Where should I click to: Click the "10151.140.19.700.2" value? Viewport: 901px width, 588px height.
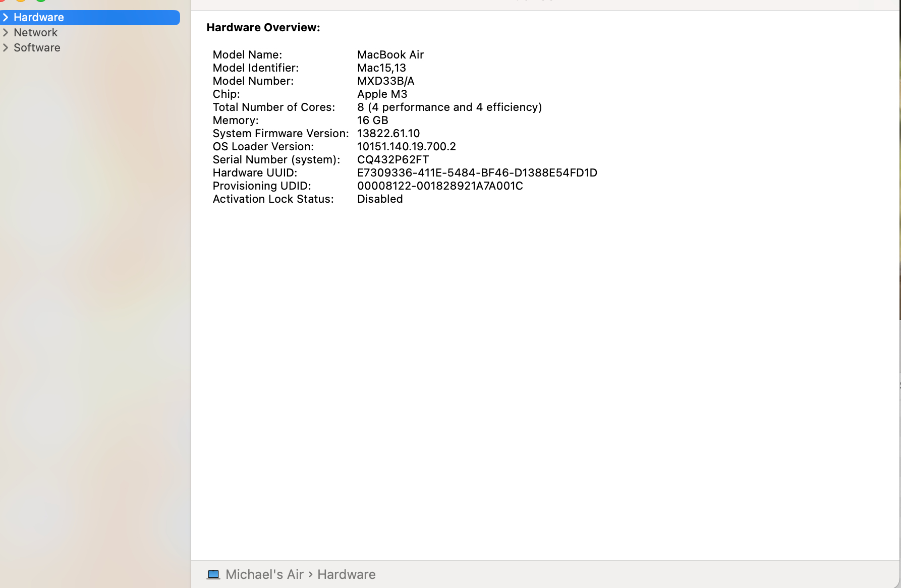click(x=407, y=146)
